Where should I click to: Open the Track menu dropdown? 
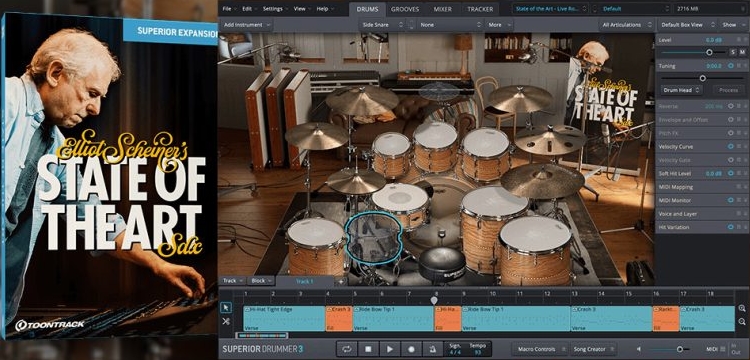click(233, 281)
